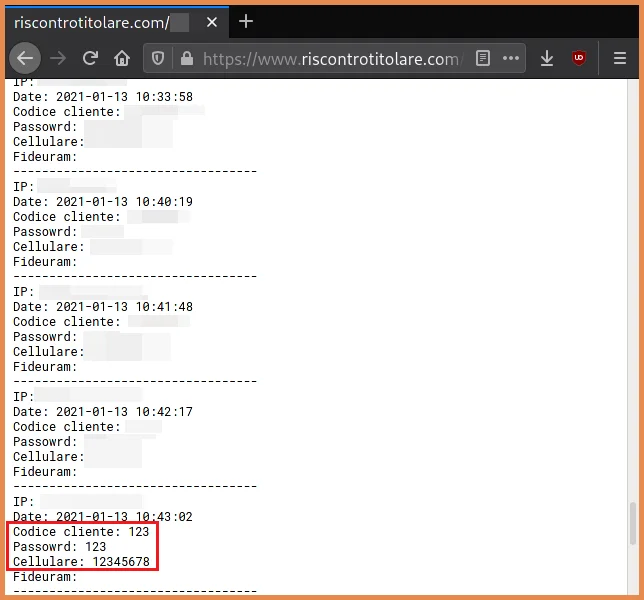The height and width of the screenshot is (600, 644).
Task: Click 'Passowrd:' in the 10:42:17 entry
Action: coord(45,442)
